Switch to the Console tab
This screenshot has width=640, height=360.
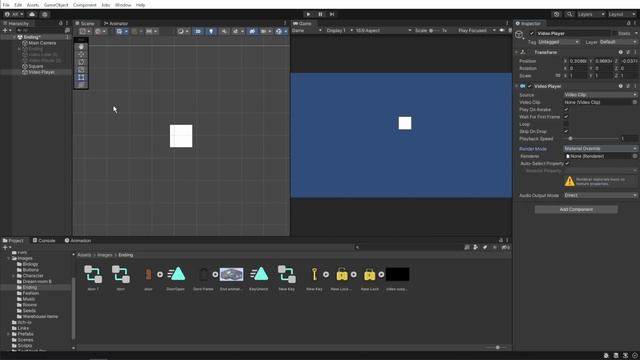coord(44,240)
